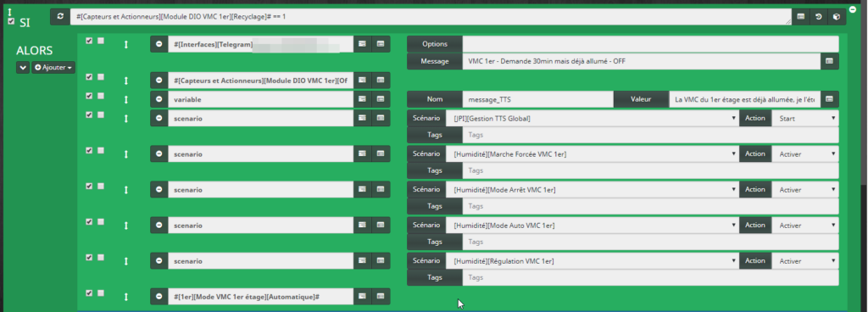This screenshot has width=868, height=312.
Task: Click Tags field under Mode Arrêt VMC 1er
Action: pyautogui.click(x=650, y=206)
